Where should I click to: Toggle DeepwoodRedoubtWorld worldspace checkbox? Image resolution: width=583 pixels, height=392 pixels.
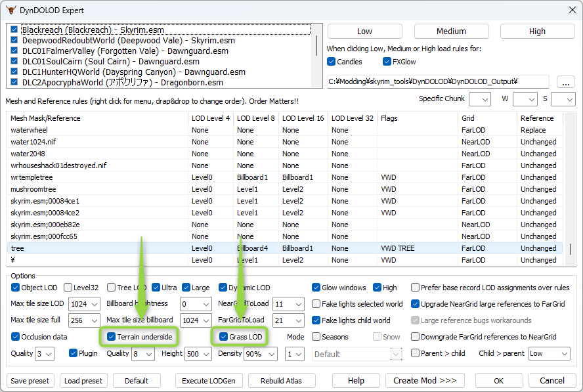[14, 40]
